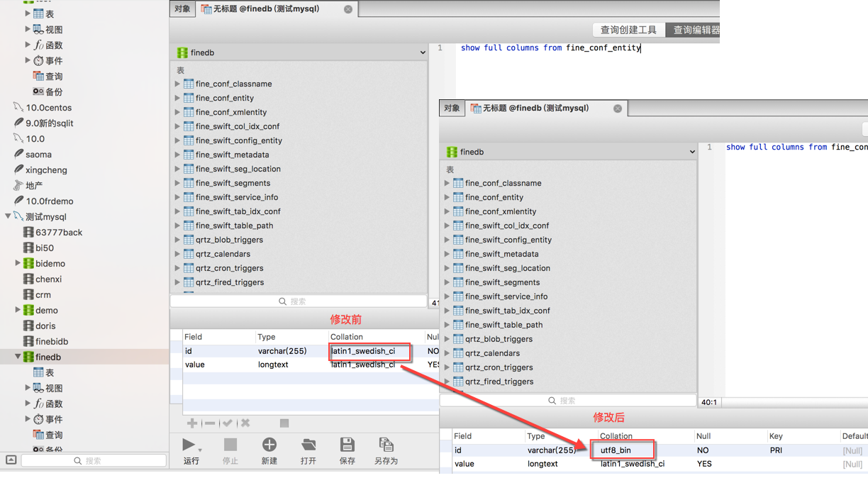Click the 保存 (Save) floppy icon
The height and width of the screenshot is (478, 868).
pyautogui.click(x=347, y=445)
